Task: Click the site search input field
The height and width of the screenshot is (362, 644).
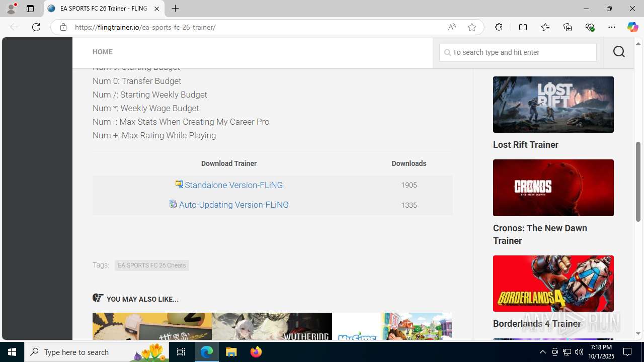Action: point(518,52)
